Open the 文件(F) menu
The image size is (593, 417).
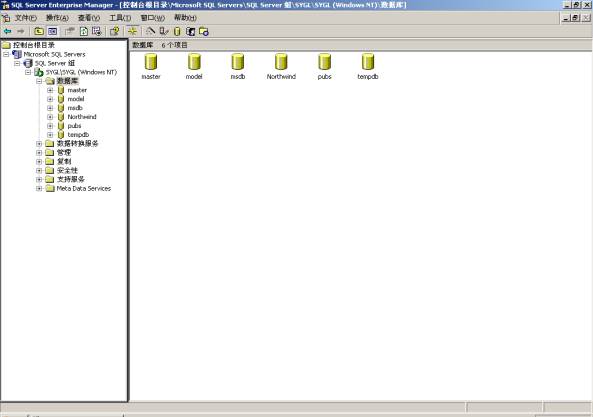click(26, 18)
